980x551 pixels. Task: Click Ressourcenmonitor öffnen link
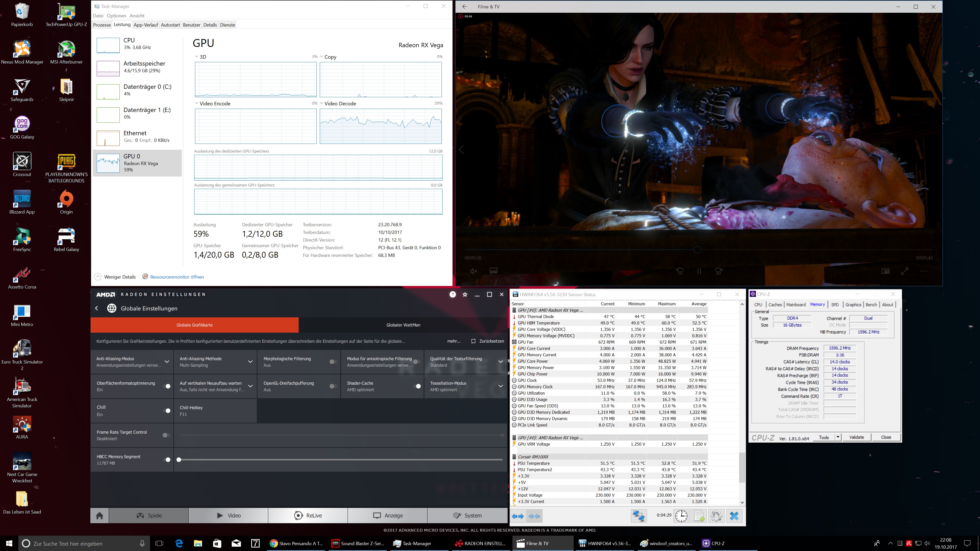coord(177,277)
